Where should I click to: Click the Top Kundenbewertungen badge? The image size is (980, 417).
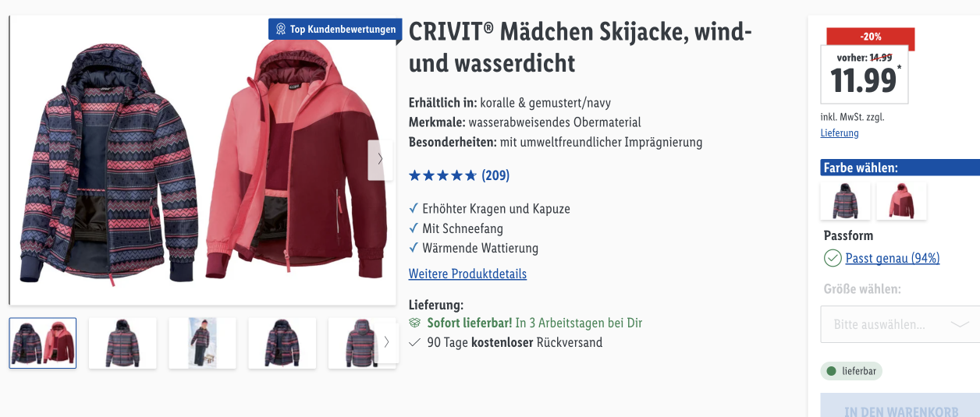click(336, 29)
